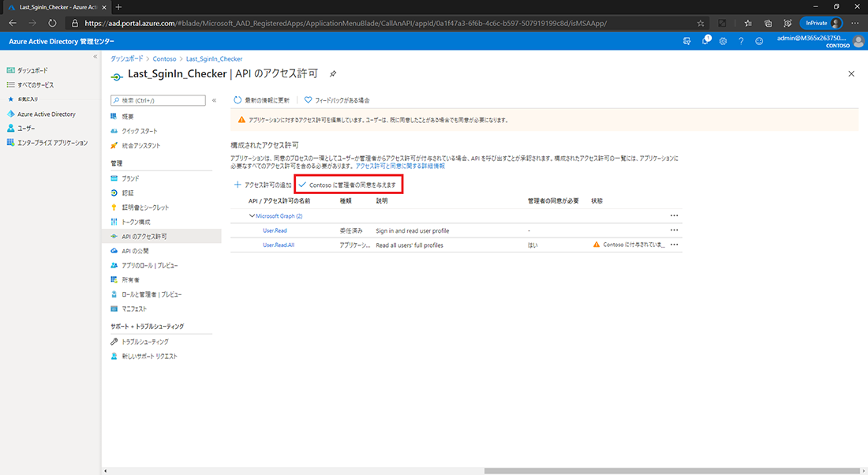Screen dimensions: 868x475
Task: Click the blade menu search box
Action: 159,100
